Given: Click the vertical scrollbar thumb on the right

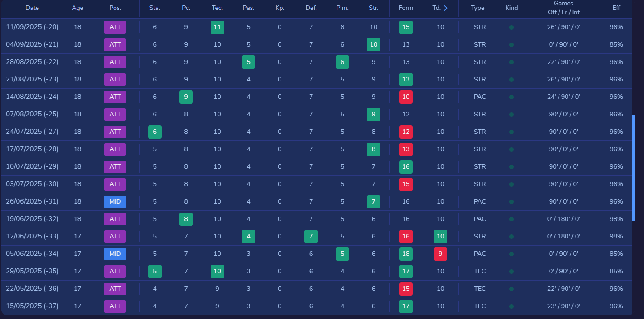Looking at the screenshot, I should click(633, 168).
